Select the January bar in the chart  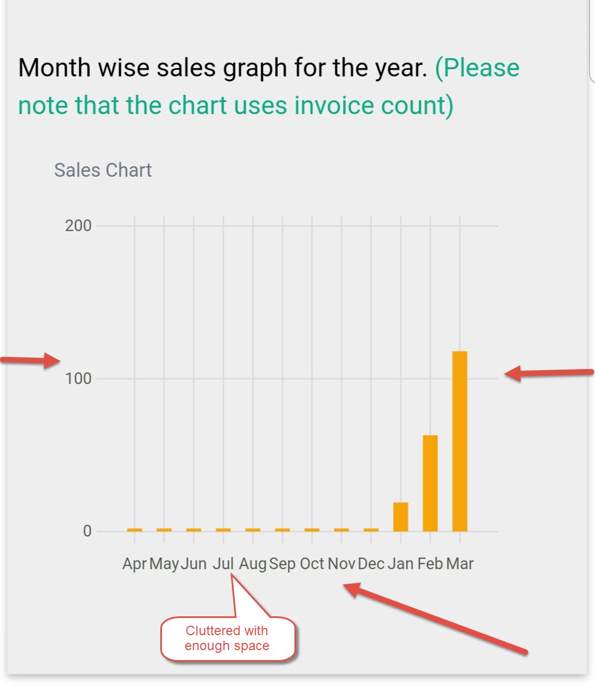click(400, 517)
